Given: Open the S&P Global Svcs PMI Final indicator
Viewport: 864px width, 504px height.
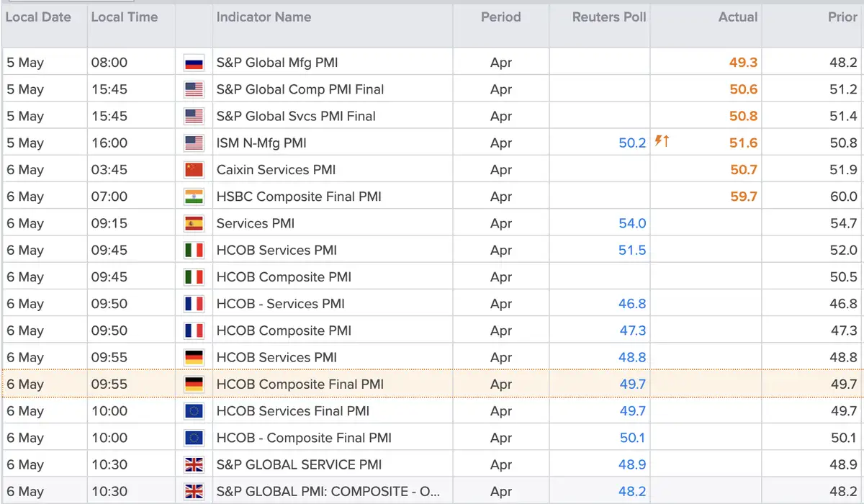Looking at the screenshot, I should [x=296, y=116].
